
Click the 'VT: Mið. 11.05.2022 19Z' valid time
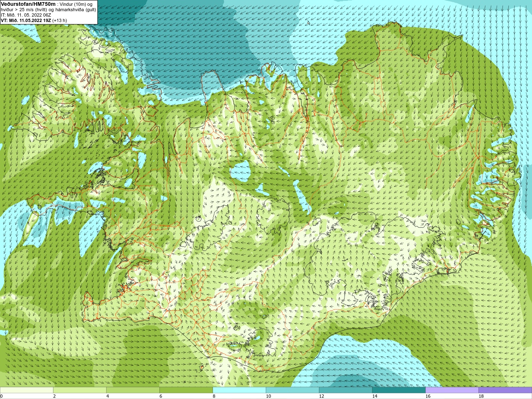point(26,20)
